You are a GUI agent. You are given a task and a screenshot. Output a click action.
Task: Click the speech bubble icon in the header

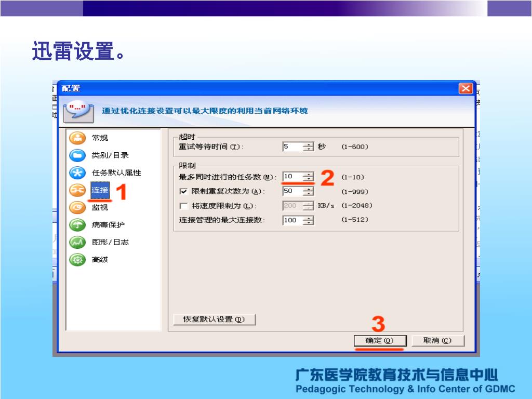(79, 111)
